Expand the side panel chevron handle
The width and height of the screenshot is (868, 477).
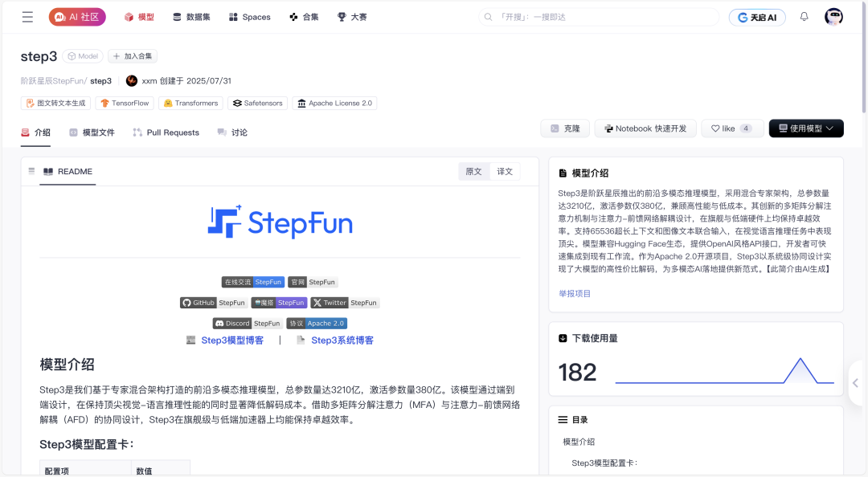point(856,383)
